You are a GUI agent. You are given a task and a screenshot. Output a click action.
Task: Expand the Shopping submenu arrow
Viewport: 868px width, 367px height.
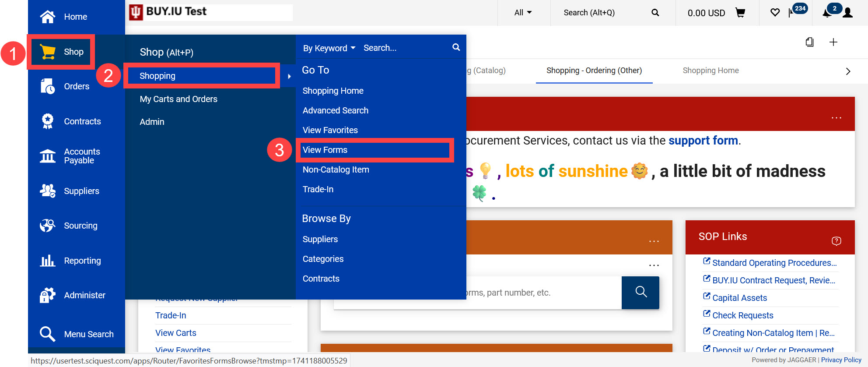[289, 76]
